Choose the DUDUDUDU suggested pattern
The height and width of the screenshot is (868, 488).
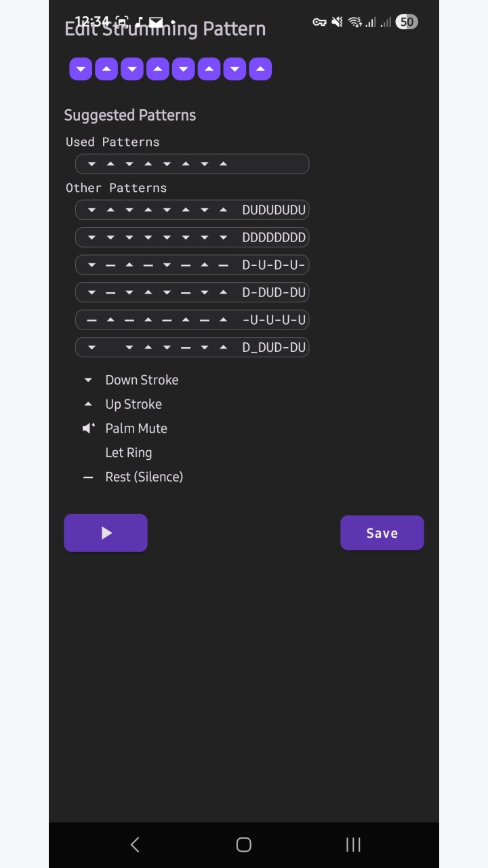(192, 210)
